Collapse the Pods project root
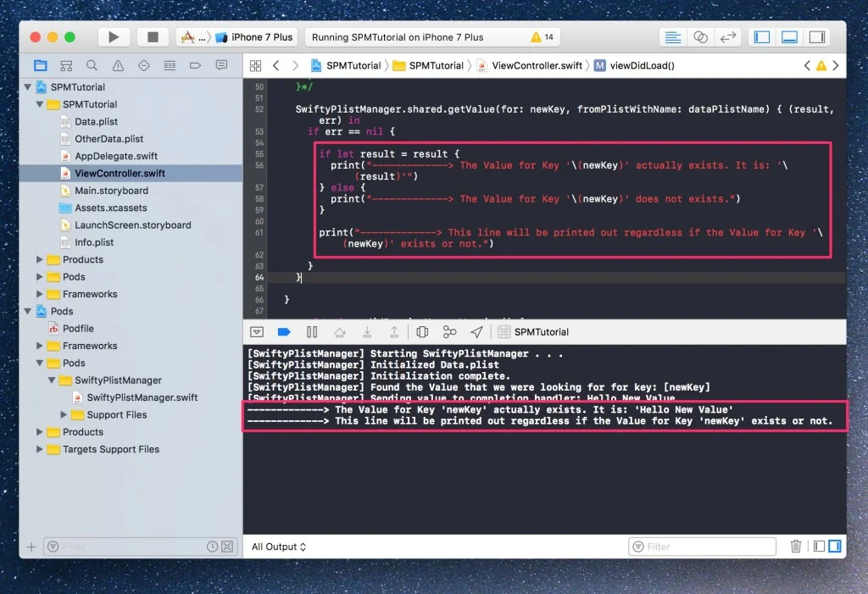This screenshot has height=594, width=868. (x=28, y=311)
